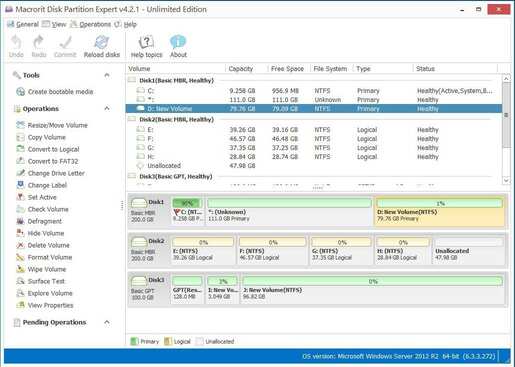
Task: Select H: (NTFS) block on Disk2
Action: tap(403, 250)
